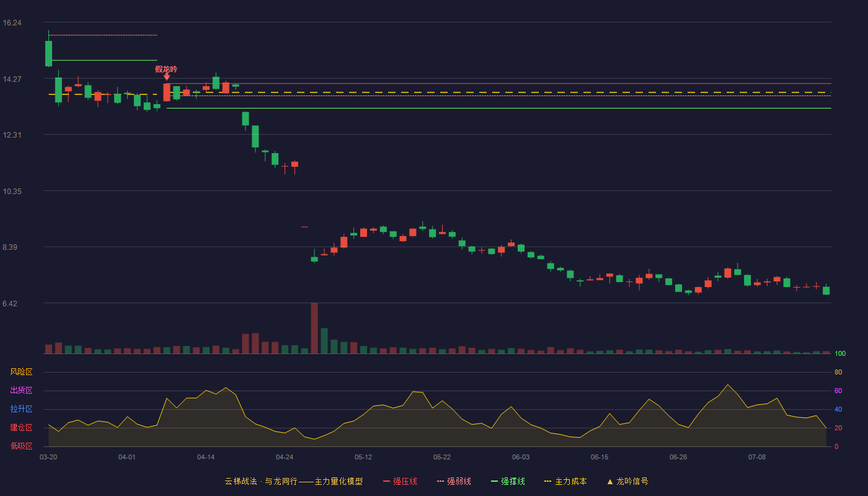Click the red 强压线 legend line marker
868x496 pixels.
386,481
